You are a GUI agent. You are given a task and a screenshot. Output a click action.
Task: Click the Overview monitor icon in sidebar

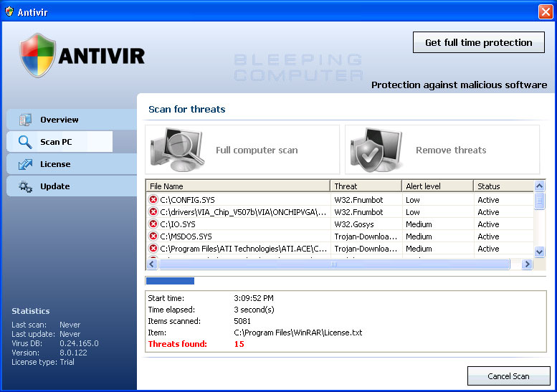tap(25, 120)
